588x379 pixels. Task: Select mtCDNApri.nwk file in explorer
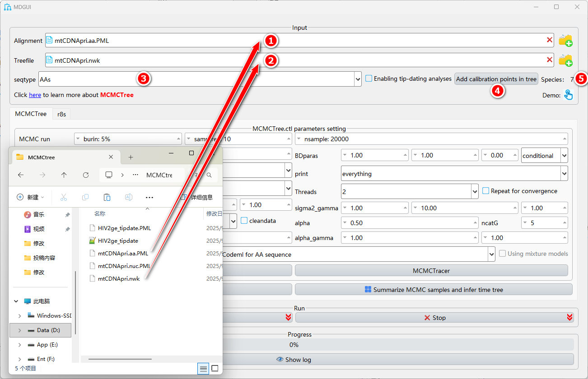119,279
